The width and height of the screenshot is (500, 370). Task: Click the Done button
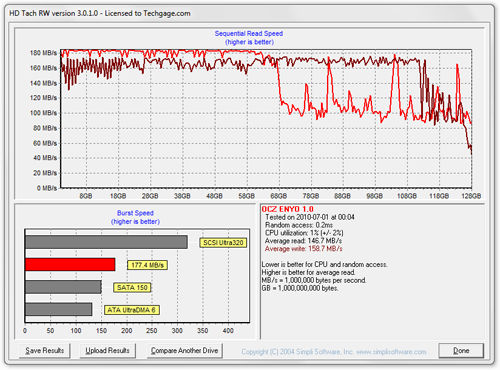[461, 351]
